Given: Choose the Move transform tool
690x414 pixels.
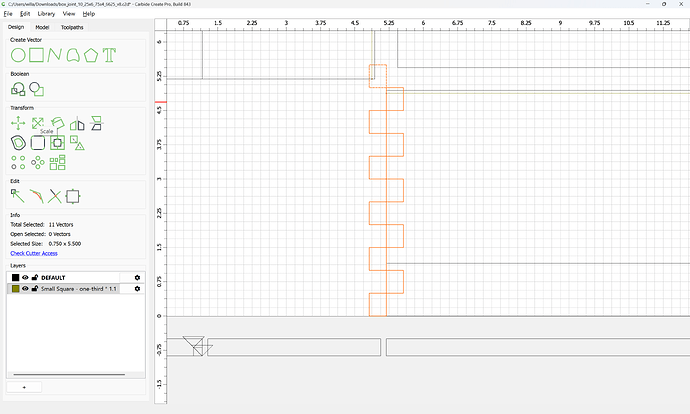Looking at the screenshot, I should 18,123.
